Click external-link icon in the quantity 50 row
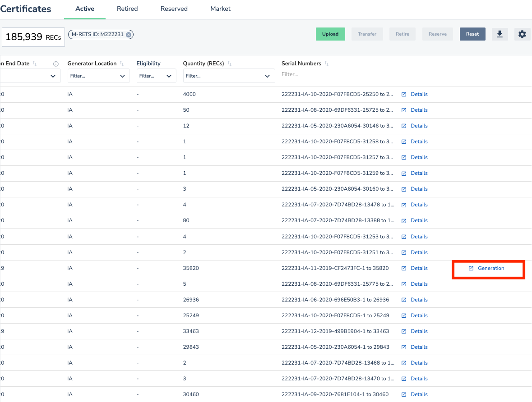 [404, 110]
